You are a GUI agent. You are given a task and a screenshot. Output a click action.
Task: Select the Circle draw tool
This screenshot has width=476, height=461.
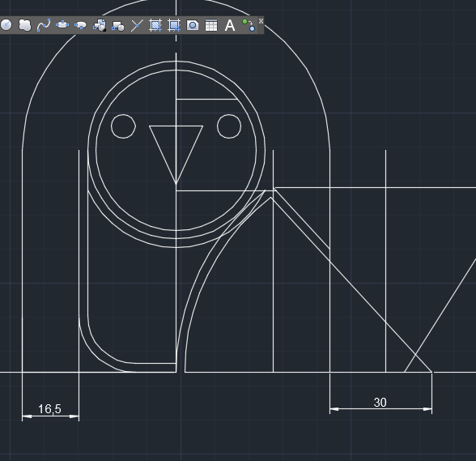click(x=6, y=25)
